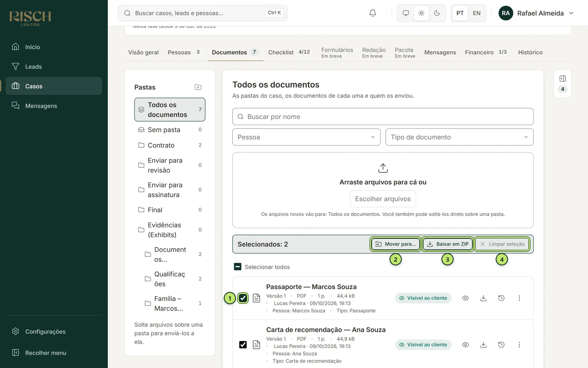This screenshot has height=368, width=588.
Task: Go to Início in sidebar
Action: tap(54, 47)
